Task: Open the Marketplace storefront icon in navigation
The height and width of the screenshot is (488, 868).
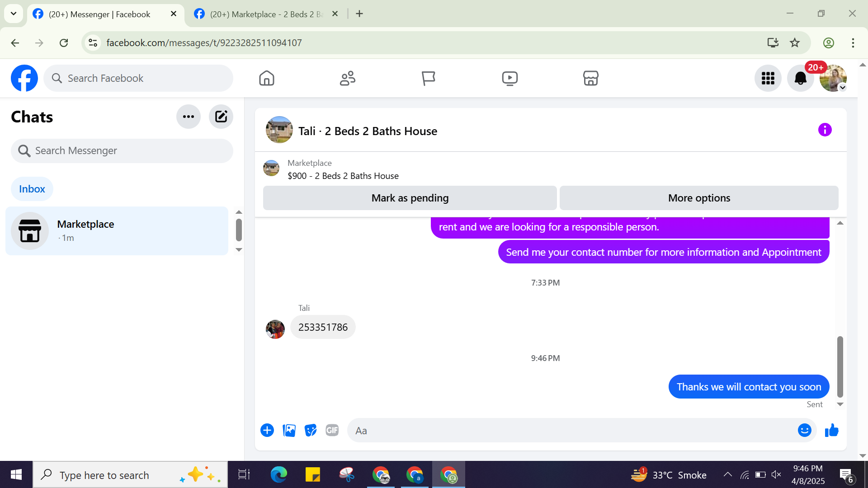Action: (590, 78)
